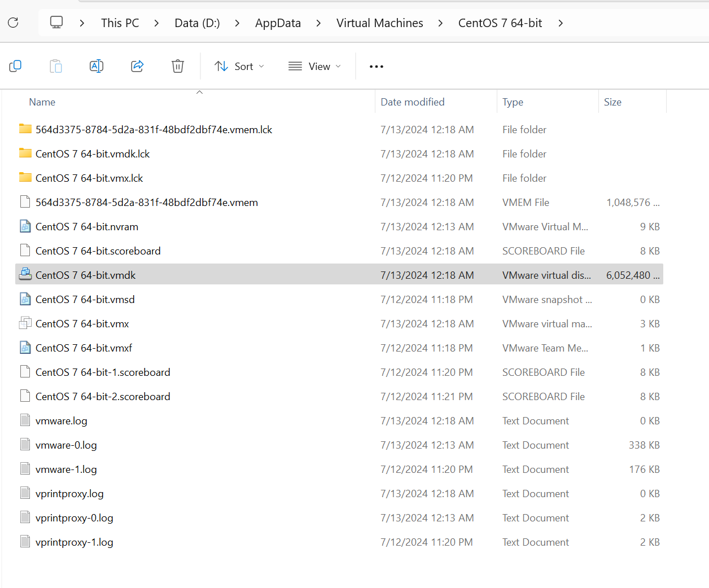
Task: Expand the chevron after Virtual Machines breadcrumb
Action: tap(440, 23)
